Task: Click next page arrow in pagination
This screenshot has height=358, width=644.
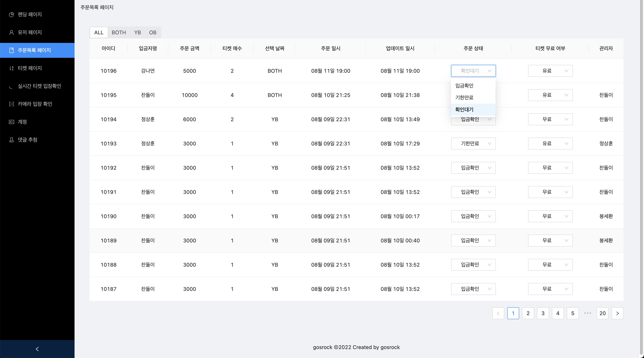Action: tap(617, 313)
